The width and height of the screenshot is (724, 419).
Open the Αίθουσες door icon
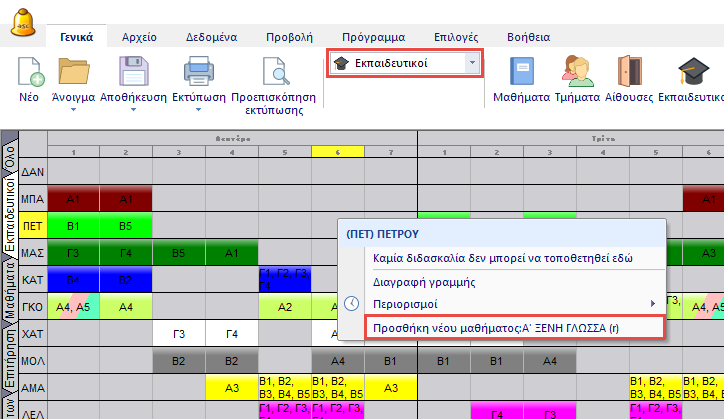[x=630, y=73]
